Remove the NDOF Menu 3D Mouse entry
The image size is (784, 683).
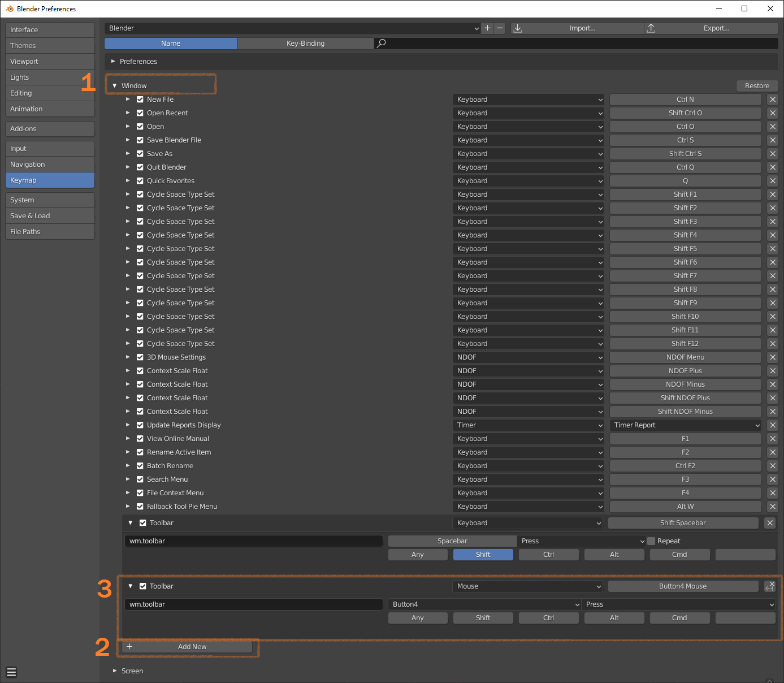tap(773, 357)
